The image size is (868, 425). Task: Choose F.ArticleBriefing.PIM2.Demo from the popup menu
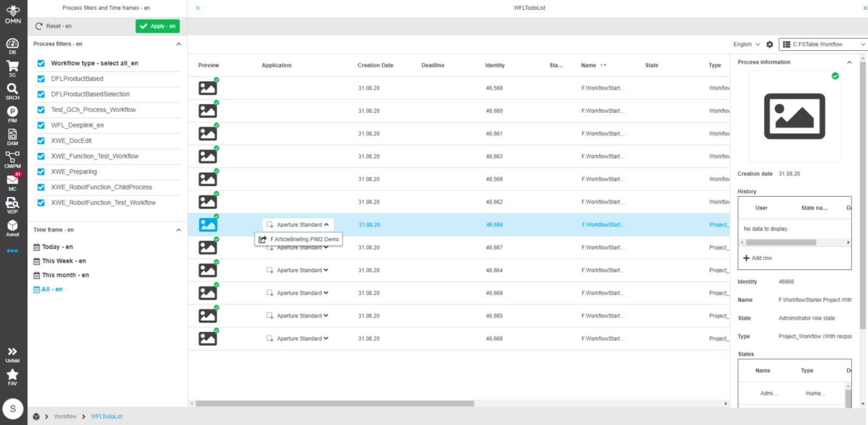pos(304,239)
